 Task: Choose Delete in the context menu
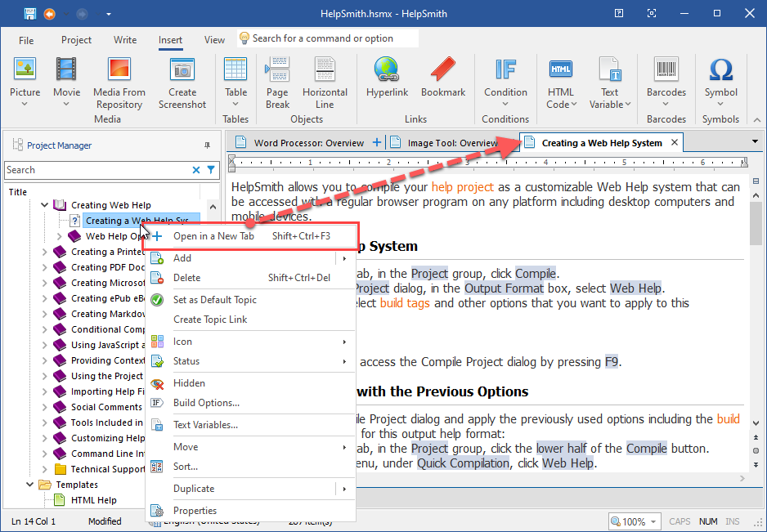250,278
